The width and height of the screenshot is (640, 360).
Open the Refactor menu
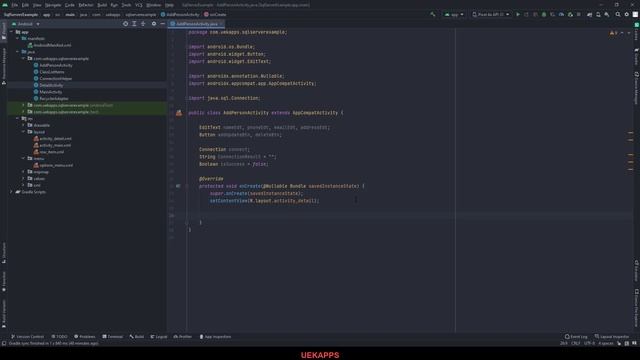86,5
